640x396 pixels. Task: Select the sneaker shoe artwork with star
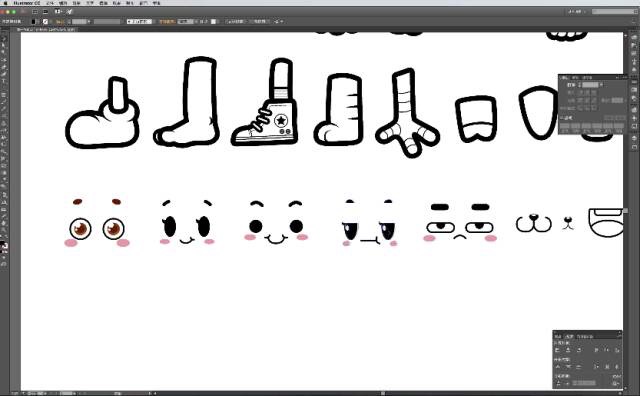(x=264, y=102)
